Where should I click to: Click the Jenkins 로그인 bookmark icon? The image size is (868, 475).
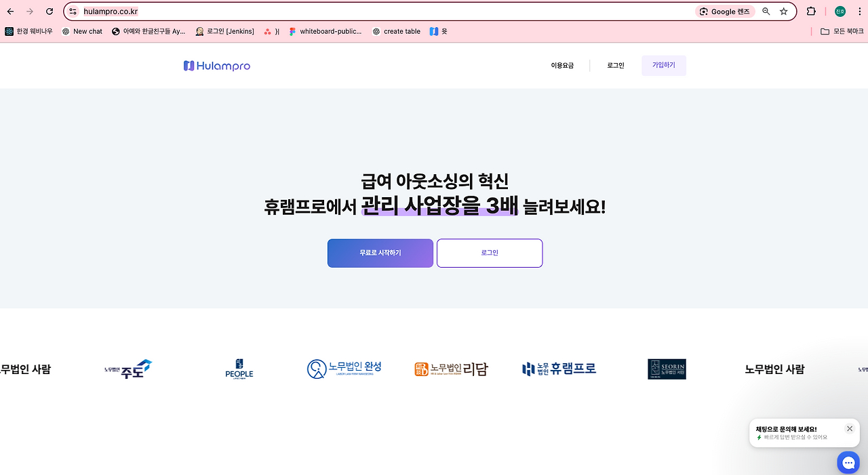[199, 31]
